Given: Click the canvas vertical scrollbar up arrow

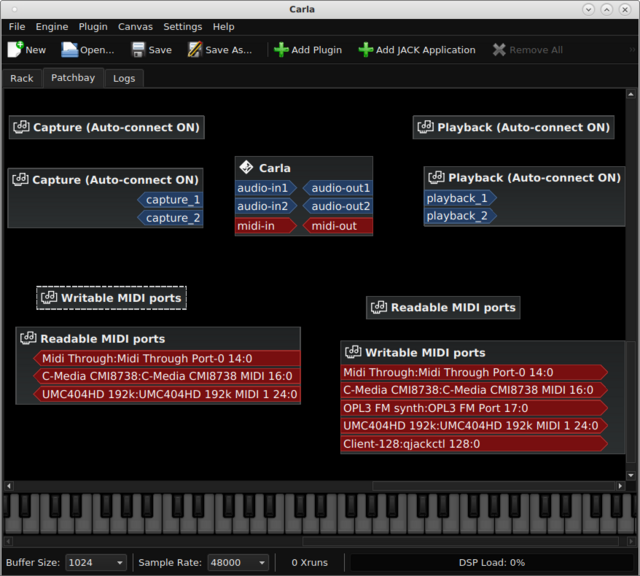Looking at the screenshot, I should click(x=631, y=94).
